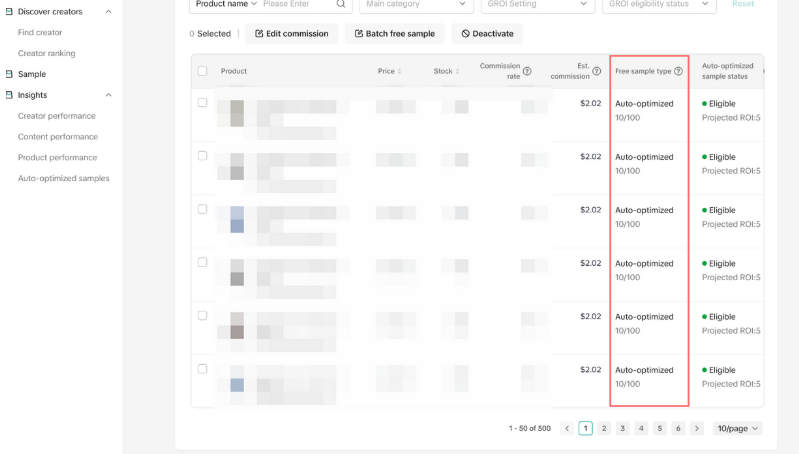
Task: Click the first product thumbnail image
Action: 237,113
